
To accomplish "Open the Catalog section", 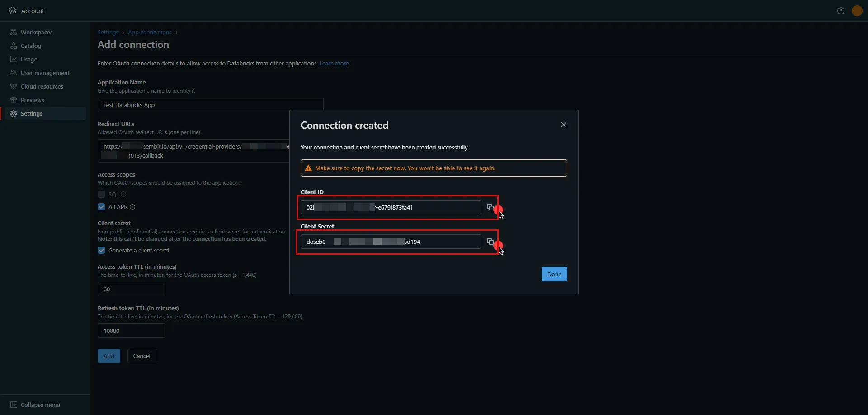I will coord(31,46).
